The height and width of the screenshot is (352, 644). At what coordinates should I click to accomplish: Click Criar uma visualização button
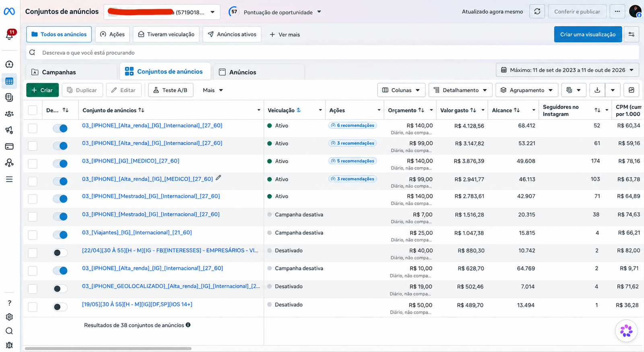click(x=588, y=35)
